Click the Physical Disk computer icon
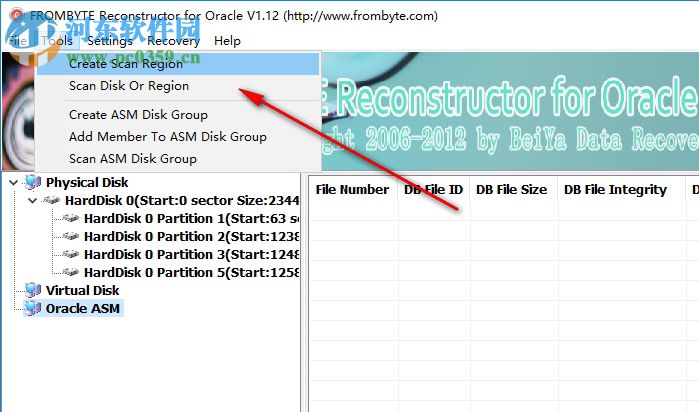This screenshot has height=412, width=699. click(x=33, y=182)
